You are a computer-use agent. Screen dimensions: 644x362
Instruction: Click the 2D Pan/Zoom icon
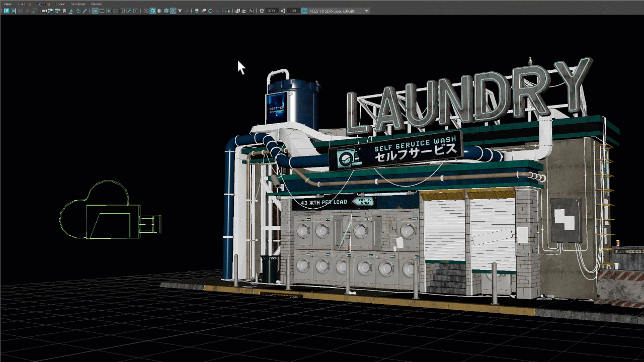coord(78,11)
